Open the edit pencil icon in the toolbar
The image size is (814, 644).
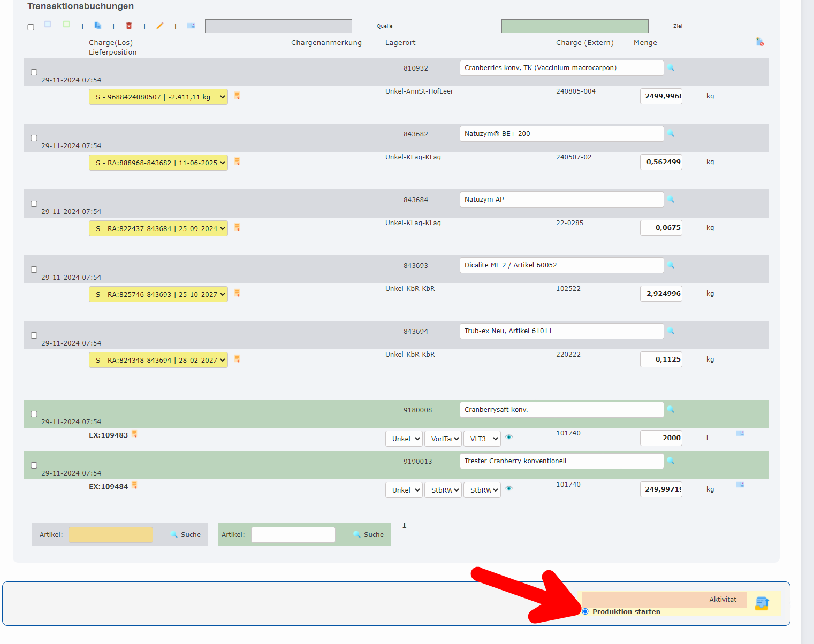pyautogui.click(x=159, y=25)
